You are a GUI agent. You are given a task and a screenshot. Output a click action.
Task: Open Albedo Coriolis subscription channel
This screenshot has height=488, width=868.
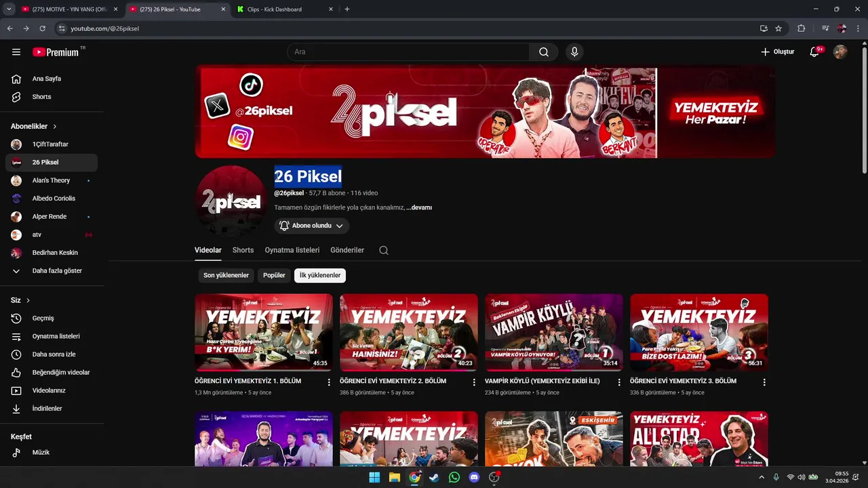click(52, 199)
